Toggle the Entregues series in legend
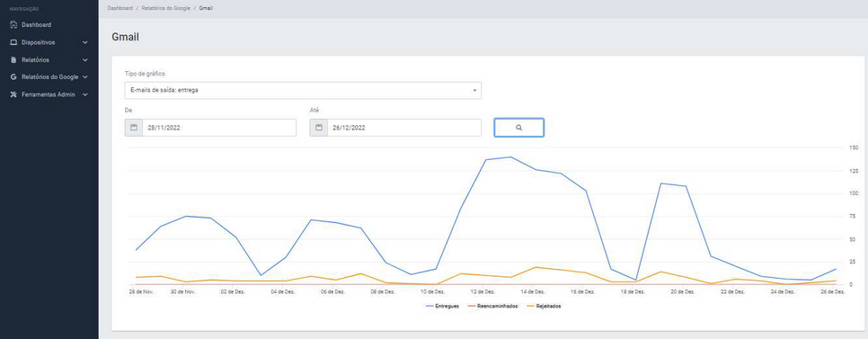Viewport: 868px width, 339px height. point(442,306)
